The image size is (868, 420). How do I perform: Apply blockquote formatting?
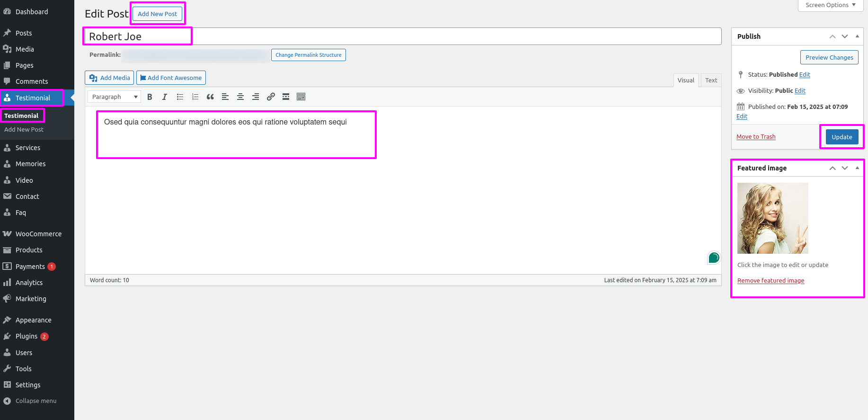210,97
